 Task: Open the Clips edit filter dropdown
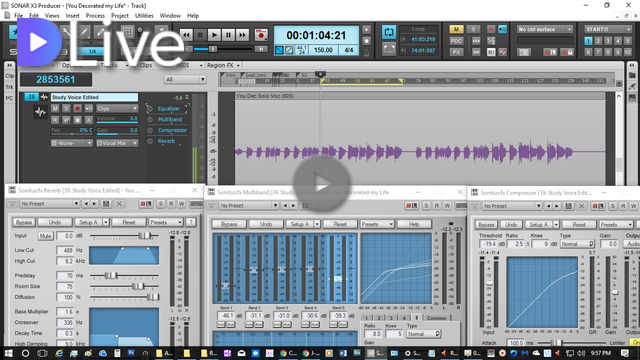[117, 109]
